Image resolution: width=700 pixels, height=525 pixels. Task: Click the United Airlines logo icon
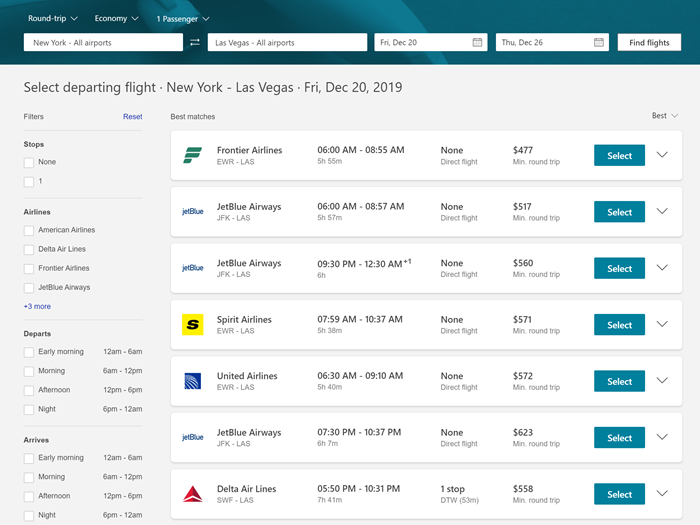point(192,381)
